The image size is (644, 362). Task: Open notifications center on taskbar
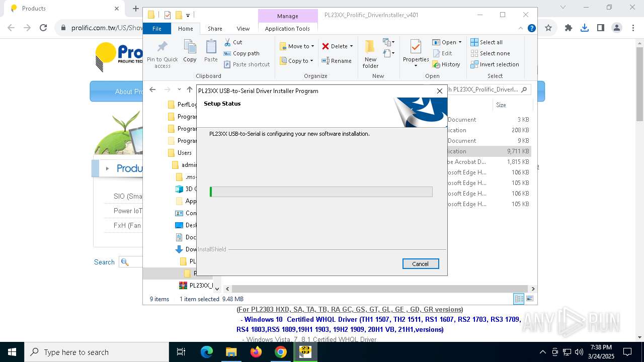point(627,352)
